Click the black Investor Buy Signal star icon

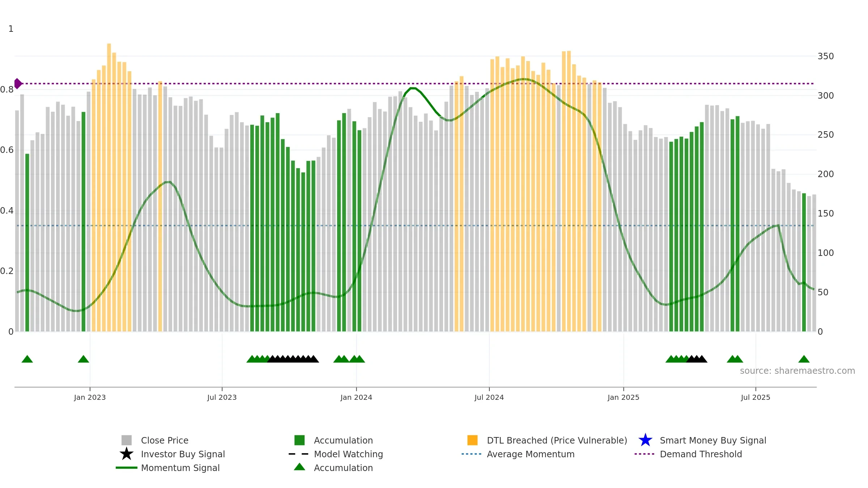(x=127, y=454)
